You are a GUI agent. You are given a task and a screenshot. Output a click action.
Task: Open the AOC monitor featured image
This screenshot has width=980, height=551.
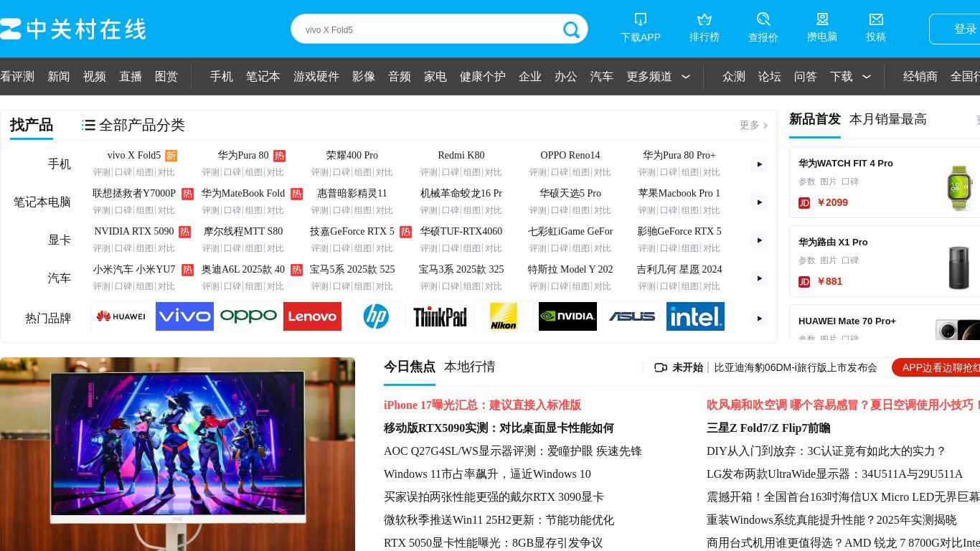pos(177,454)
